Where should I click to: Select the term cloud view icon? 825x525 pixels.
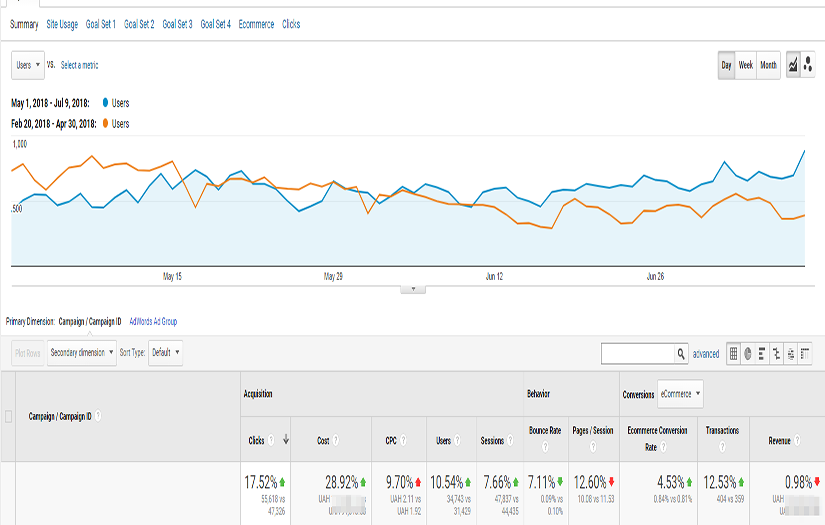790,353
